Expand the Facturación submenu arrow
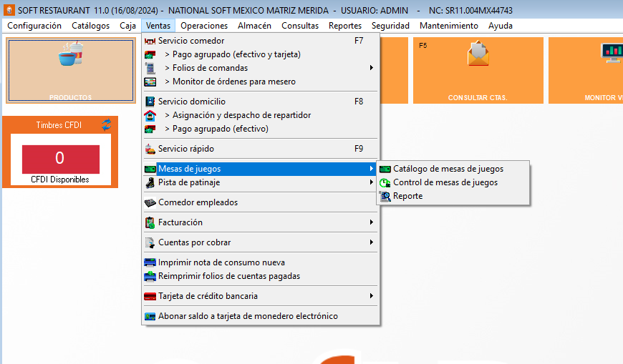The height and width of the screenshot is (364, 623). (371, 222)
